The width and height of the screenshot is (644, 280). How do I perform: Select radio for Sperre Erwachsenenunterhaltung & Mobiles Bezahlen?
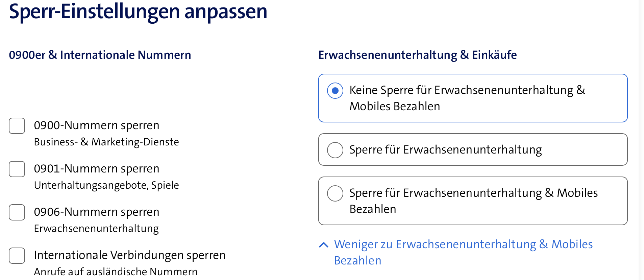pos(335,193)
